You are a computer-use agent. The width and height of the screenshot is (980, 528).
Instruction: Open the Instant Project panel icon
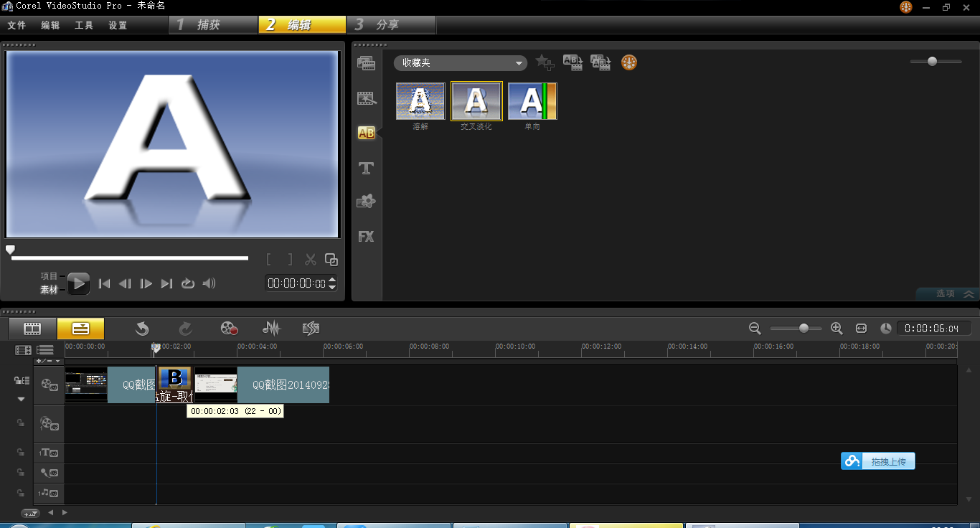coord(367,98)
